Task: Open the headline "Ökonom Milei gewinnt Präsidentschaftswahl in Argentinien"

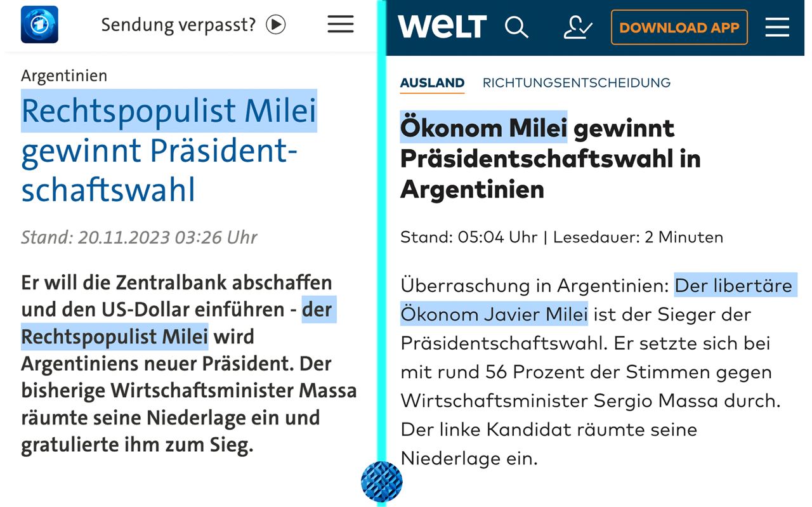Action: [549, 158]
